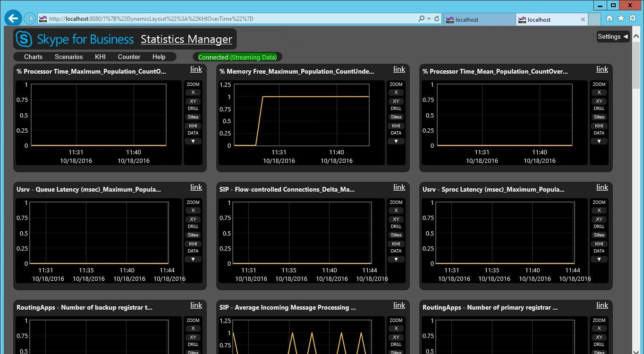Click the Refresh icon in address bar

[437, 19]
